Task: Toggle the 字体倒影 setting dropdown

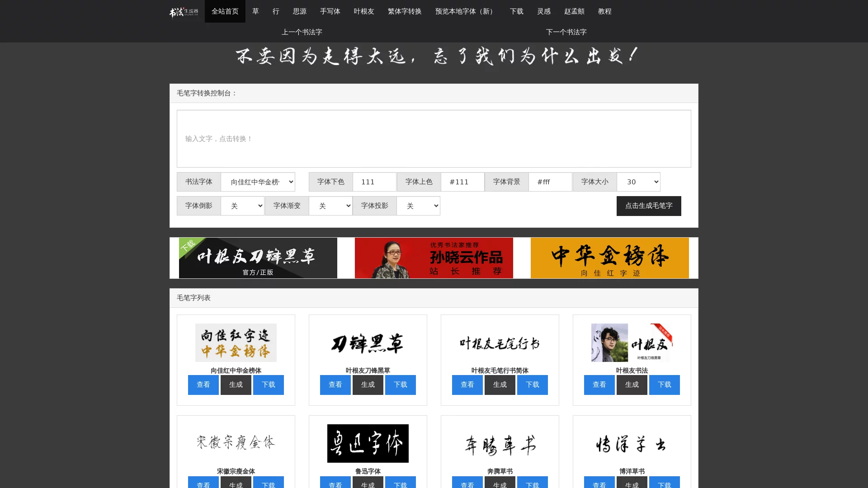Action: tap(243, 206)
